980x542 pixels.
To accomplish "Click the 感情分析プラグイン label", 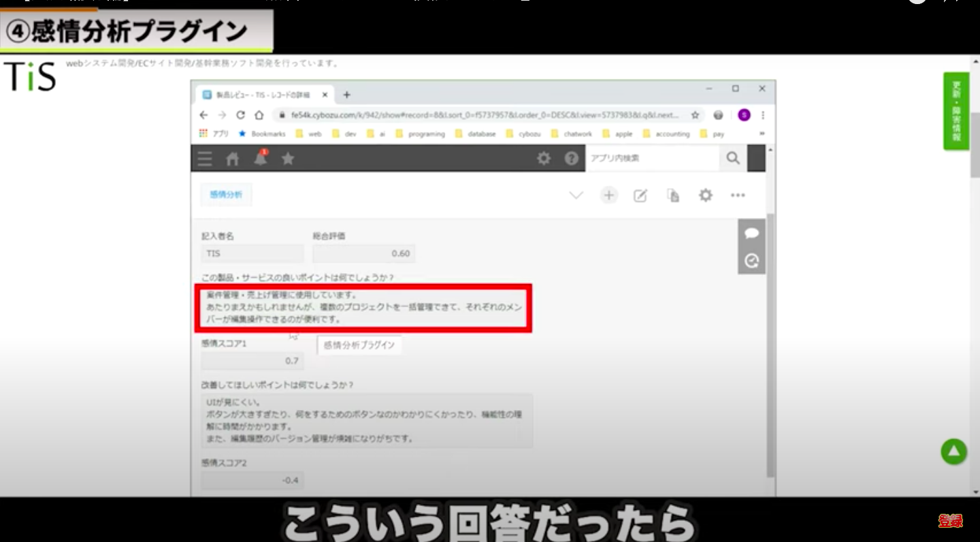I will pyautogui.click(x=359, y=345).
